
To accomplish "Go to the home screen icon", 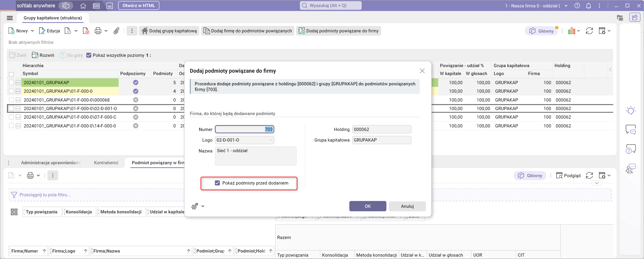I will tap(83, 6).
